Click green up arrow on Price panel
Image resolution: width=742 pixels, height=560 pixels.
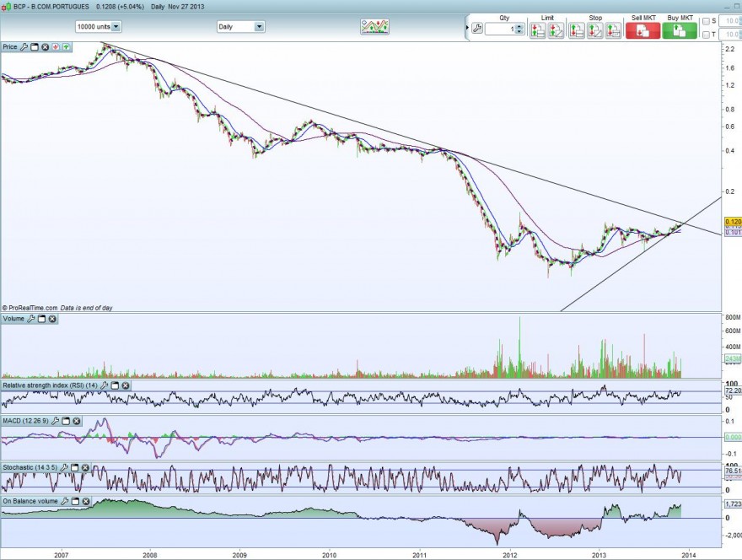coord(67,47)
